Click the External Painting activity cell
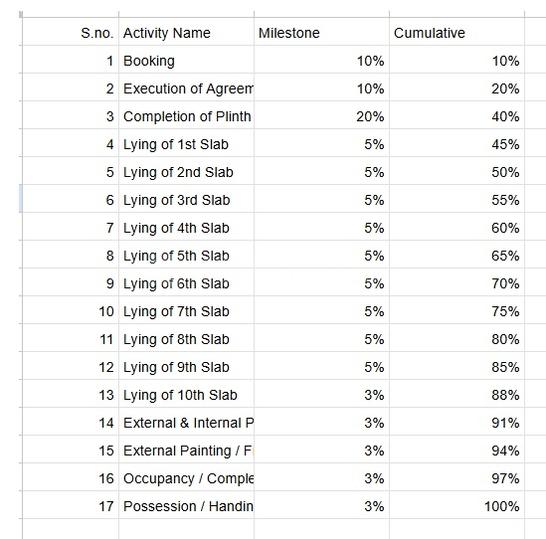 click(186, 450)
